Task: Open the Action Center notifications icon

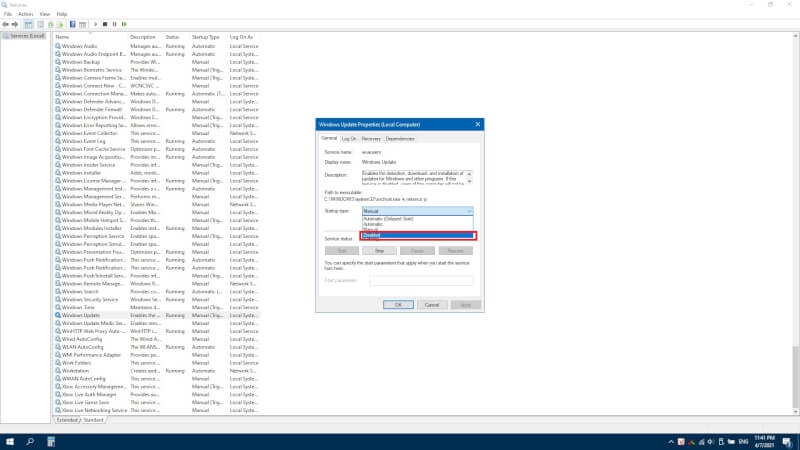Action: click(x=787, y=442)
